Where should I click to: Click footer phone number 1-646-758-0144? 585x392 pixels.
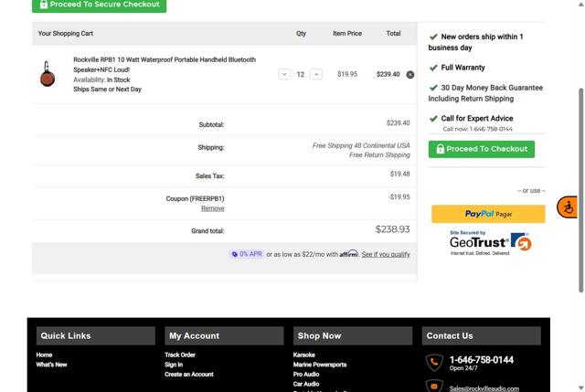point(482,360)
